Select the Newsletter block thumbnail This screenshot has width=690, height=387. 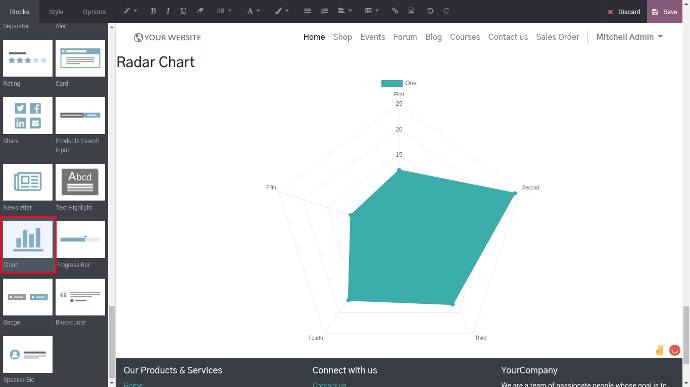28,182
